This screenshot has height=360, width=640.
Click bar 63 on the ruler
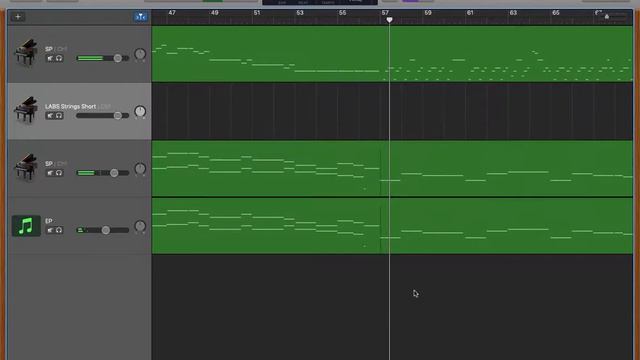click(513, 13)
